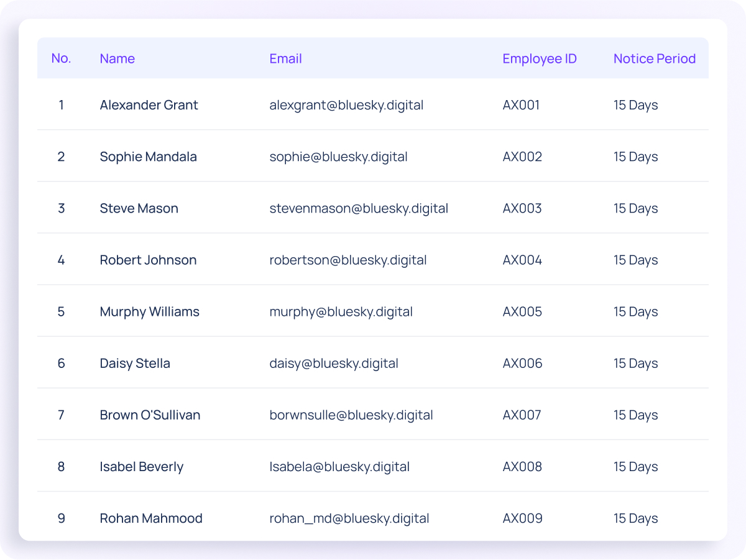Click "15 Days" in Murphy Williams' row
Viewport: 746px width, 560px height.
pyautogui.click(x=635, y=312)
